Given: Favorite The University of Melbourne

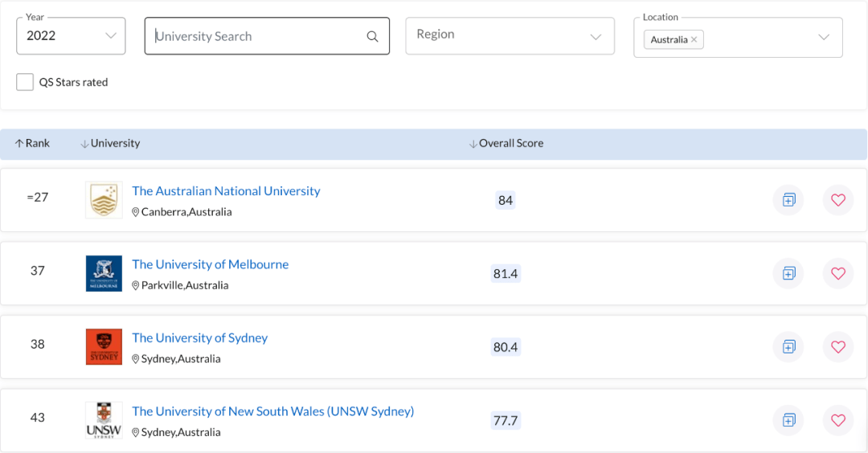Looking at the screenshot, I should point(838,273).
